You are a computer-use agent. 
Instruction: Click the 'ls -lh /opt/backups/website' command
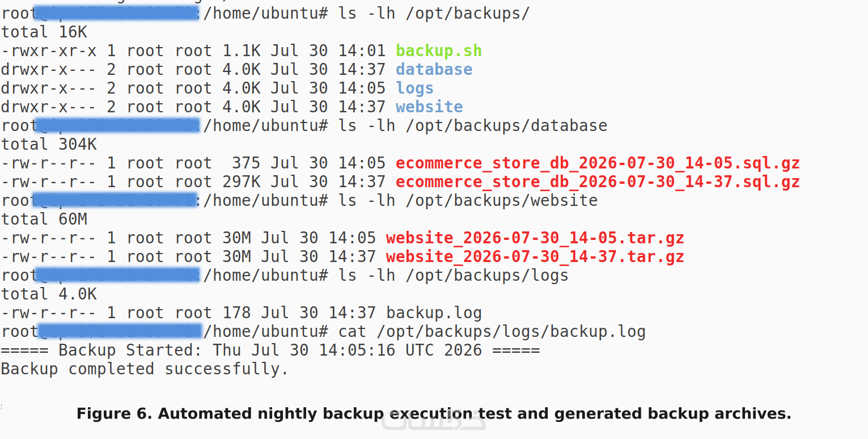click(468, 201)
